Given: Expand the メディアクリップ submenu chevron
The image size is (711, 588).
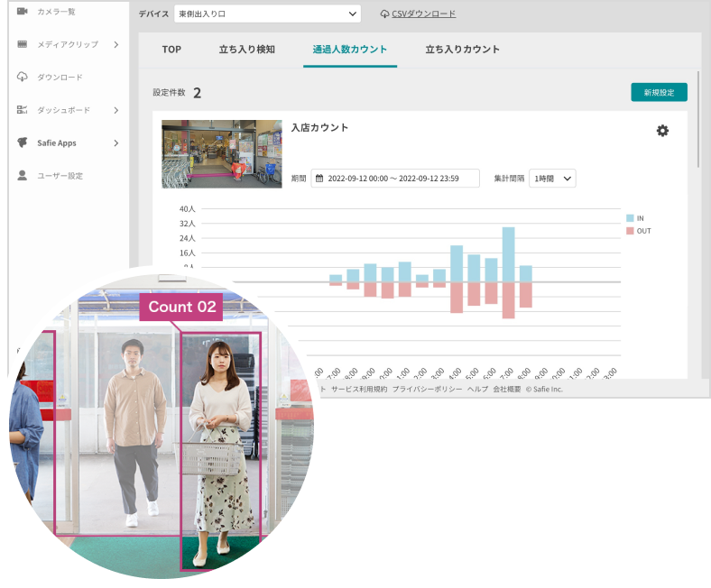Looking at the screenshot, I should 116,44.
